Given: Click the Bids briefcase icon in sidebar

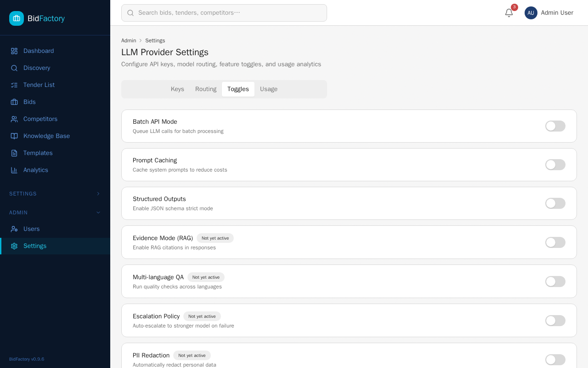Looking at the screenshot, I should 14,102.
